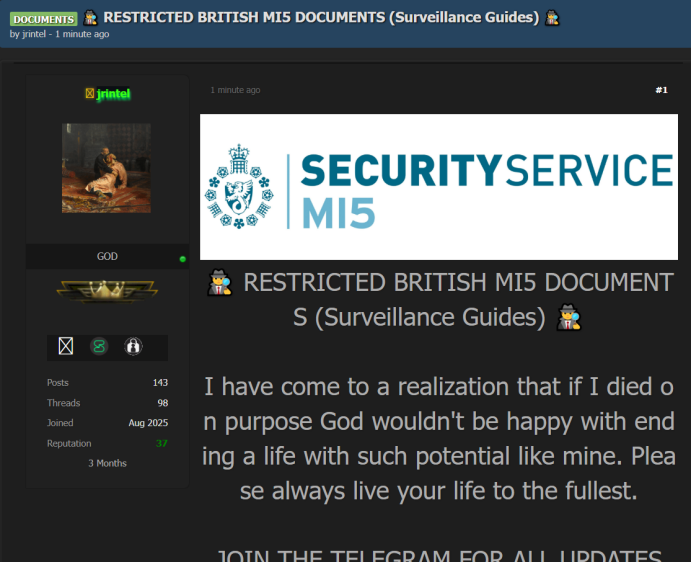
Task: Click the post timestamp '1 minute ago'
Action: 235,90
